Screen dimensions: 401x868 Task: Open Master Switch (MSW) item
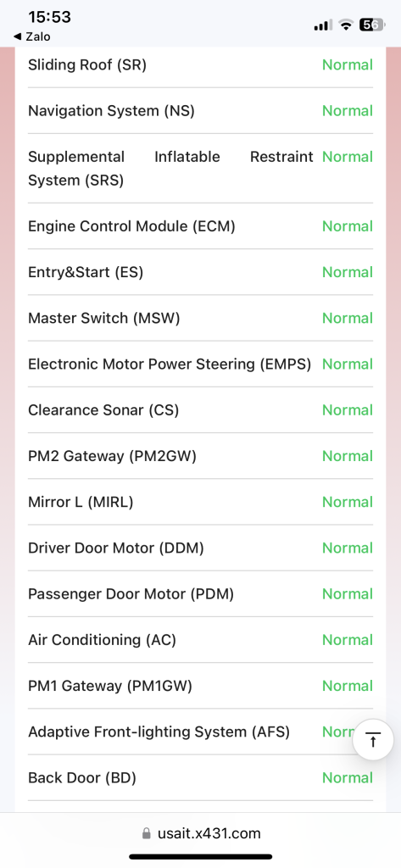click(x=200, y=318)
